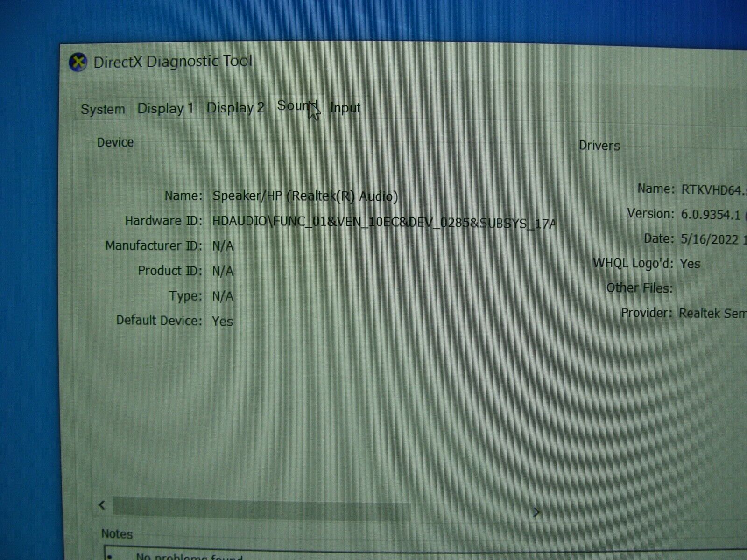This screenshot has width=747, height=560.
Task: Click the driver name RTKVHD64 value
Action: coord(714,190)
